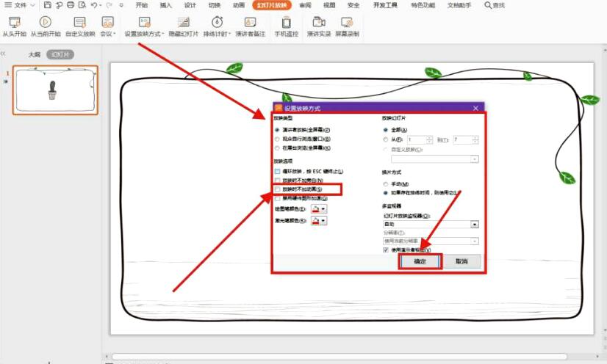The width and height of the screenshot is (607, 364).
Task: Click the 演讲实录 camera icon
Action: [x=319, y=23]
